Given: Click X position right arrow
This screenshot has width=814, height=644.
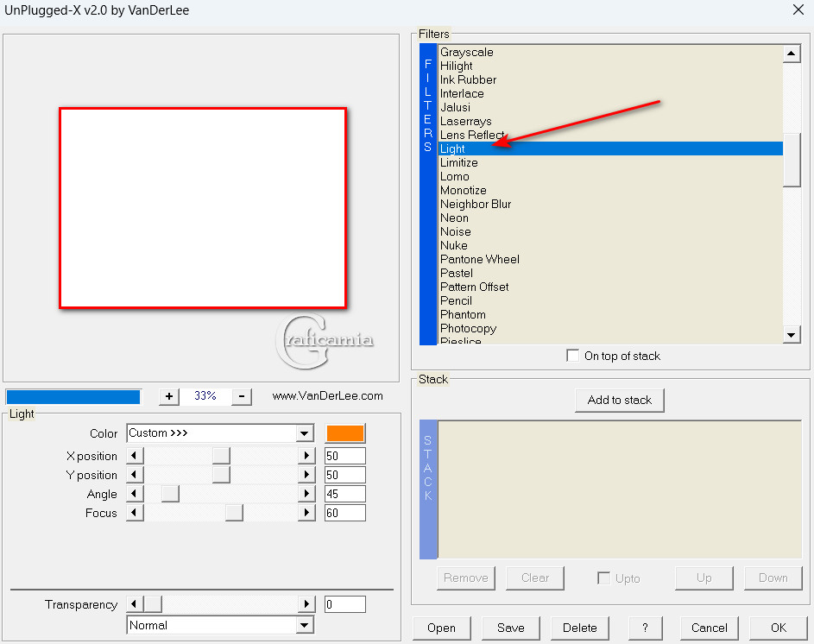Looking at the screenshot, I should click(306, 456).
